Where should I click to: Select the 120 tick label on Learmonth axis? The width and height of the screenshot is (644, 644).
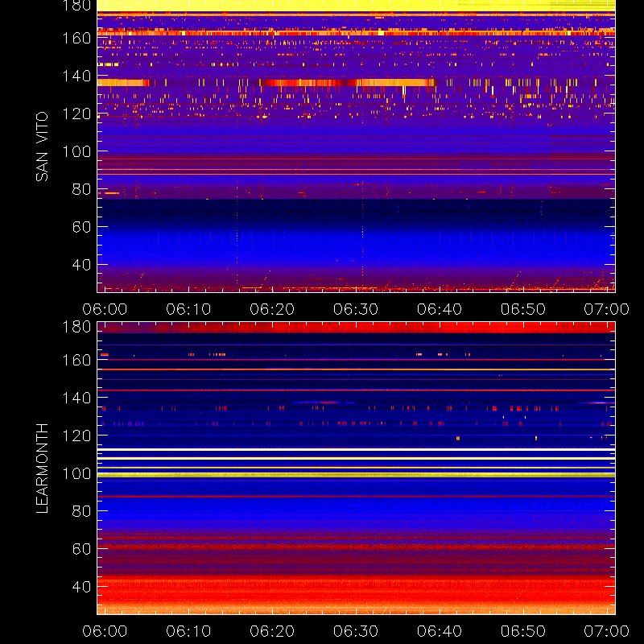[x=76, y=436]
